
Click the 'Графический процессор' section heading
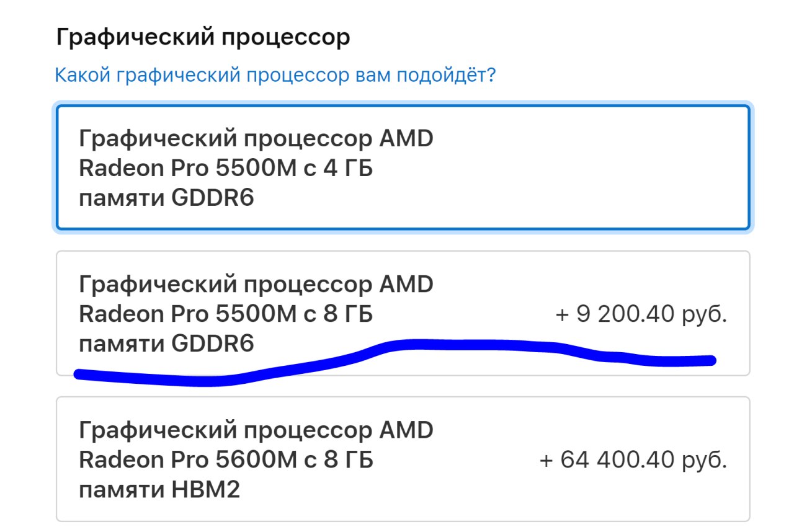click(203, 38)
